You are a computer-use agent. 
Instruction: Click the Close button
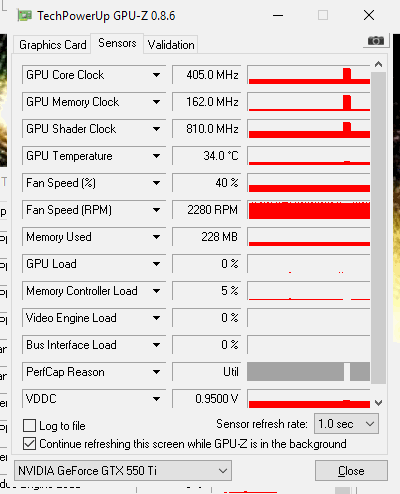(x=351, y=471)
